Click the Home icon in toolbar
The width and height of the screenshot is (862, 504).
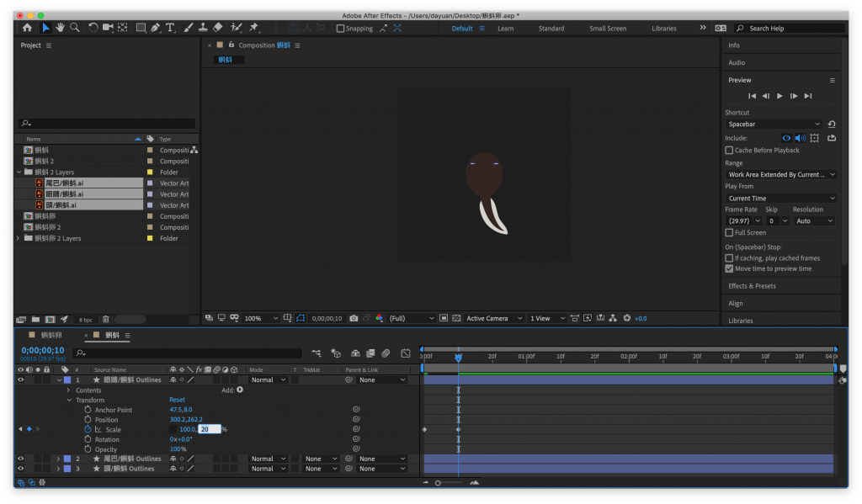pos(27,28)
